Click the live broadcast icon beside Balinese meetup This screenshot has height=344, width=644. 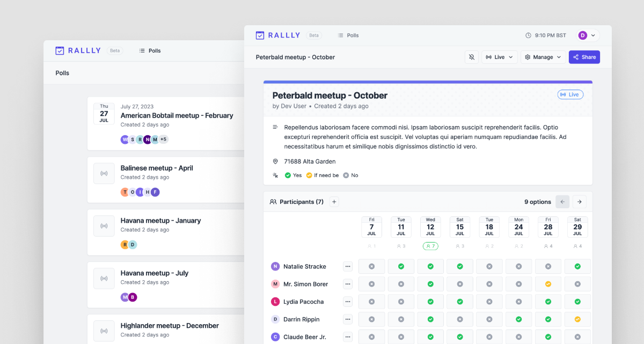104,173
